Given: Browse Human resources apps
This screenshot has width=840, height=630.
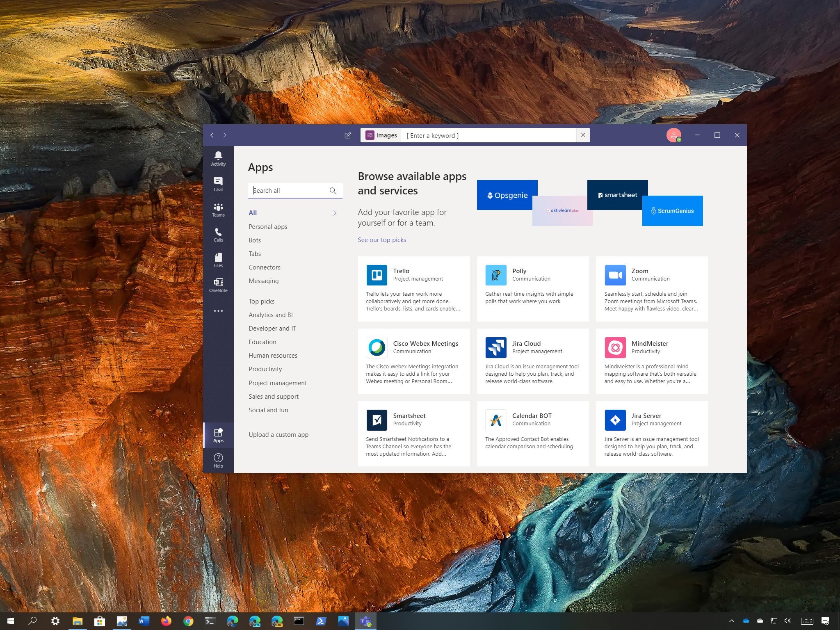Looking at the screenshot, I should click(273, 356).
